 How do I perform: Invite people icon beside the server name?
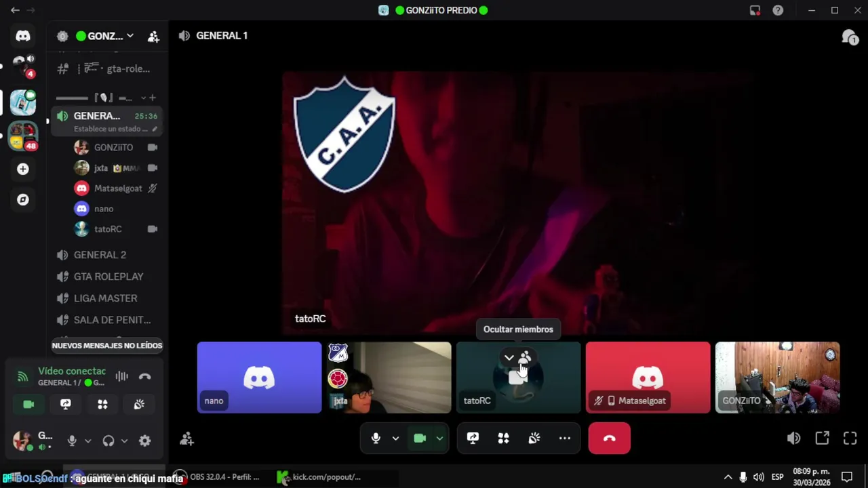[153, 36]
